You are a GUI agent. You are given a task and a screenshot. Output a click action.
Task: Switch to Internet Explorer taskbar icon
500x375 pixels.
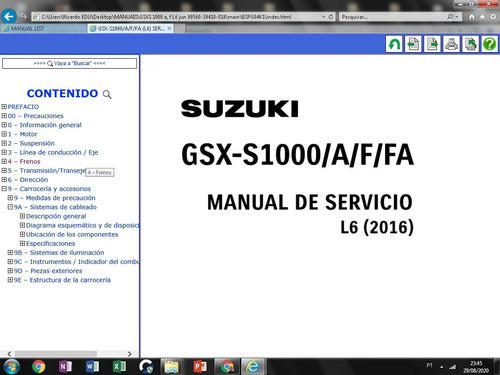253,367
